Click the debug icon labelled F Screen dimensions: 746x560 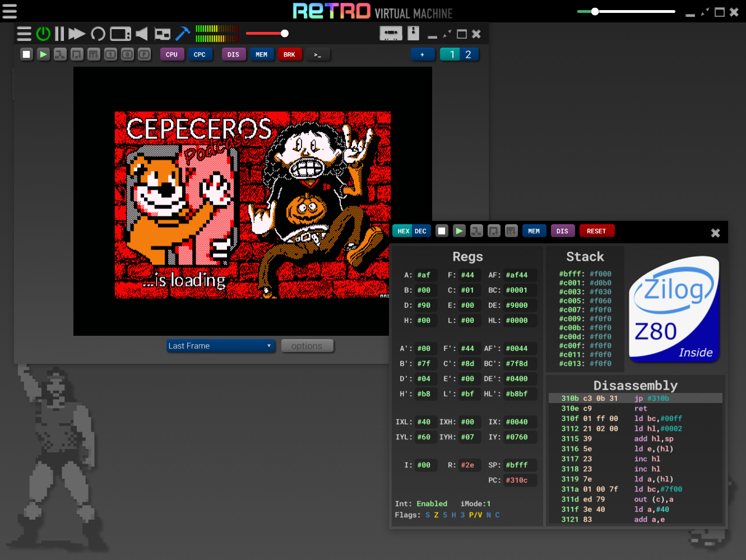click(144, 54)
